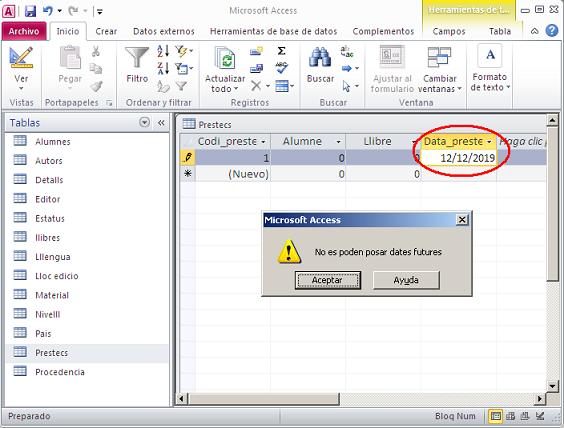Image resolution: width=564 pixels, height=428 pixels.
Task: Click the Replace icon in Buscar group
Action: [x=347, y=51]
